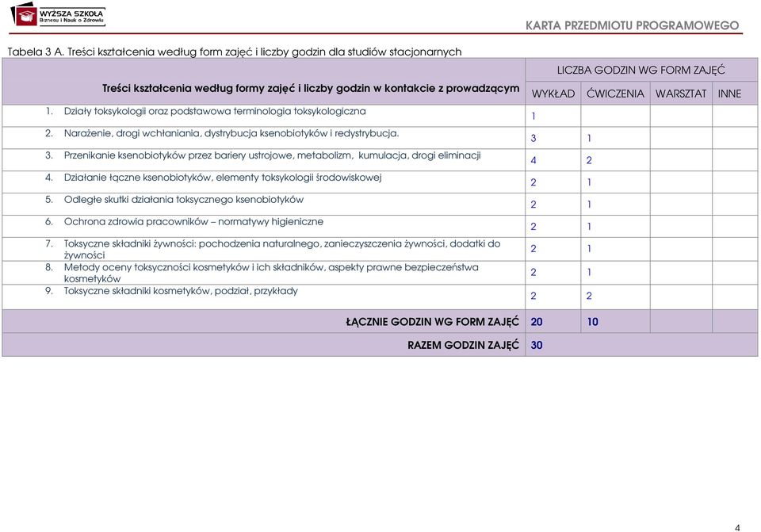Click the 'Treści kształcenia według formy zajęć' header
The width and height of the screenshot is (761, 532).
pos(311,88)
